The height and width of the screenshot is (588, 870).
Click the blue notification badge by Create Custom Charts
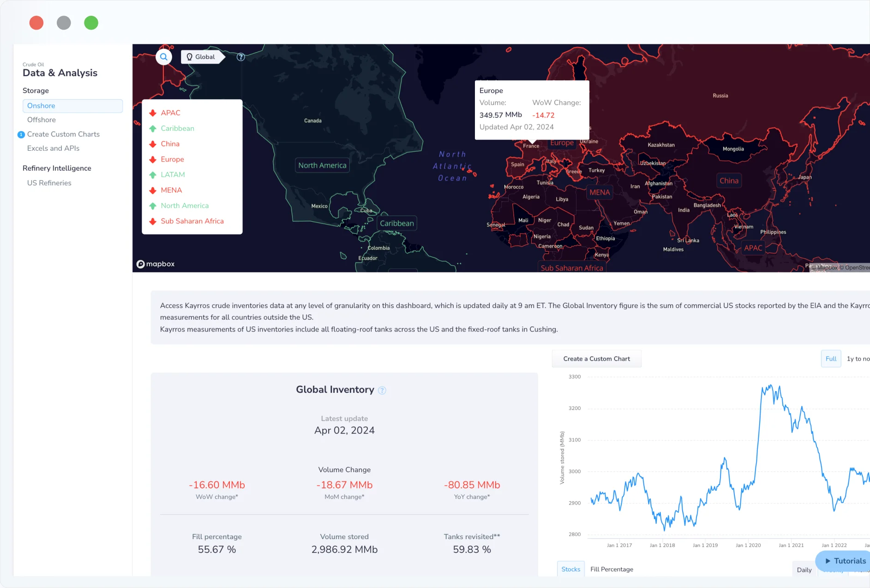21,135
